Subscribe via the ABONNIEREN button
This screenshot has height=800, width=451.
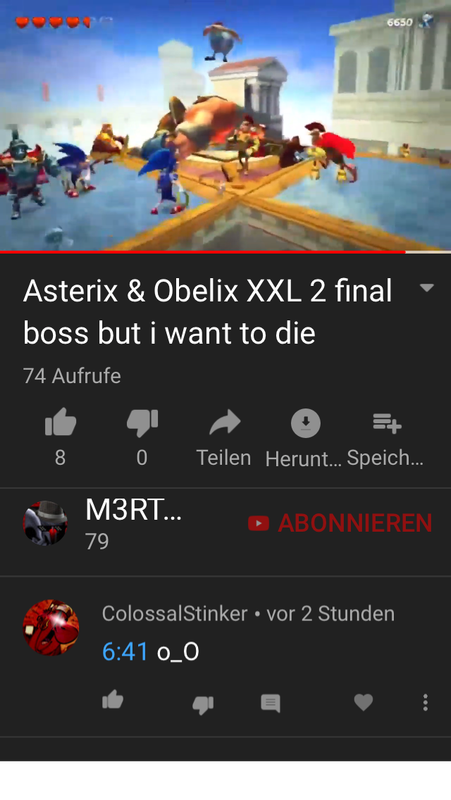[x=340, y=523]
